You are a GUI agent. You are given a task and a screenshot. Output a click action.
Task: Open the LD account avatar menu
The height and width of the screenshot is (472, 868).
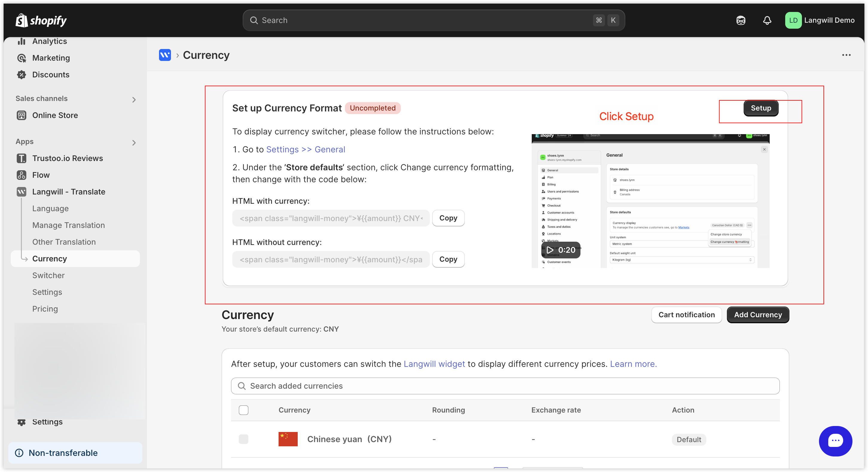[793, 20]
